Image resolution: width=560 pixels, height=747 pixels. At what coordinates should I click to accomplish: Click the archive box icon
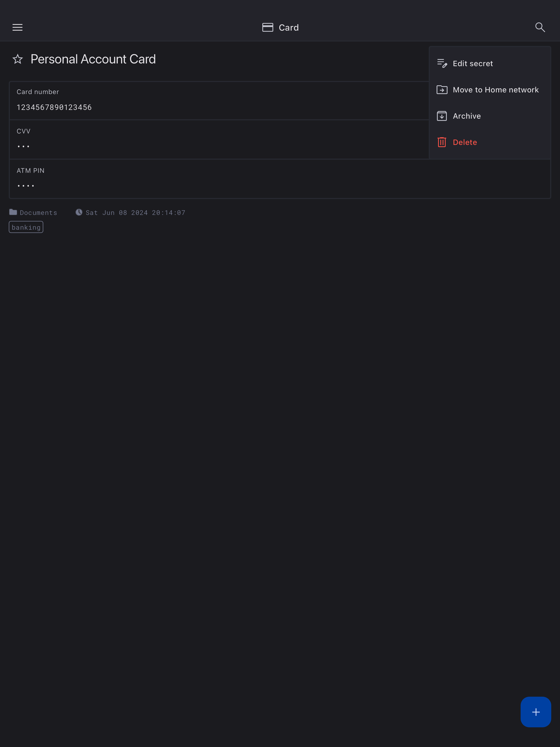pos(442,116)
